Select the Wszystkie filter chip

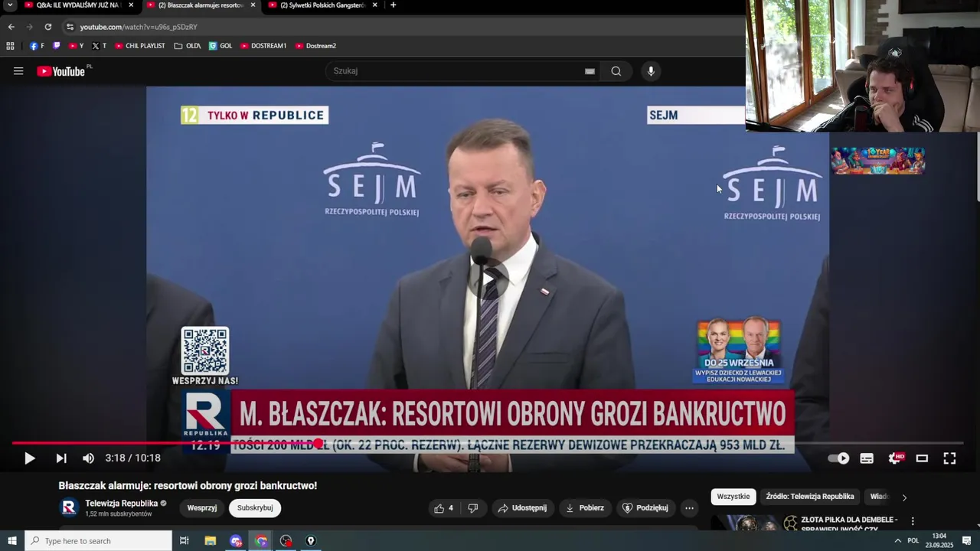coord(733,497)
